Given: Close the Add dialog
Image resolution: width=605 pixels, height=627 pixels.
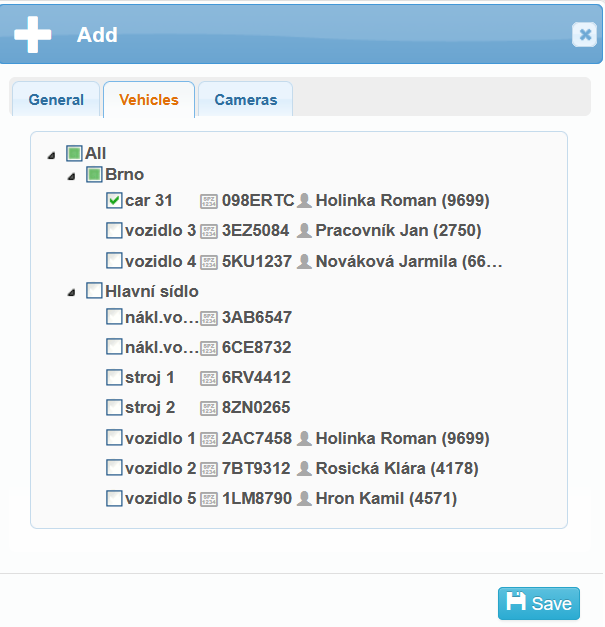Looking at the screenshot, I should 584,35.
